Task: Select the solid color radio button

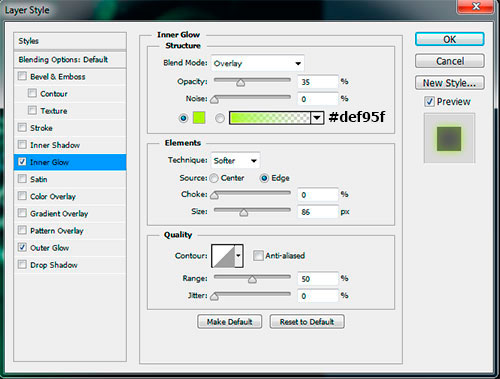Action: (x=183, y=118)
